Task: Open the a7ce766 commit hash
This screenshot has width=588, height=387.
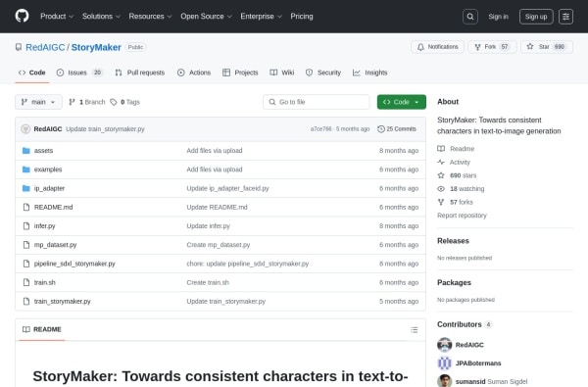Action: (x=321, y=129)
